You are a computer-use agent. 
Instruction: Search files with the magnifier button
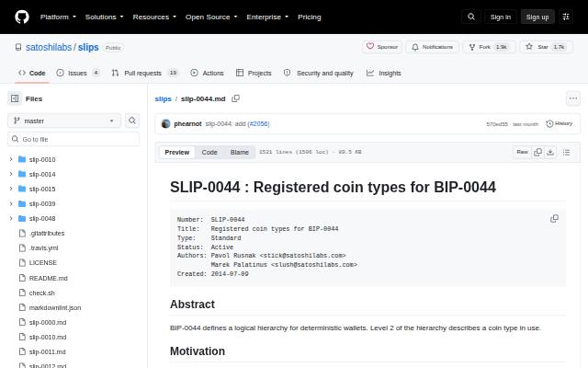point(132,121)
